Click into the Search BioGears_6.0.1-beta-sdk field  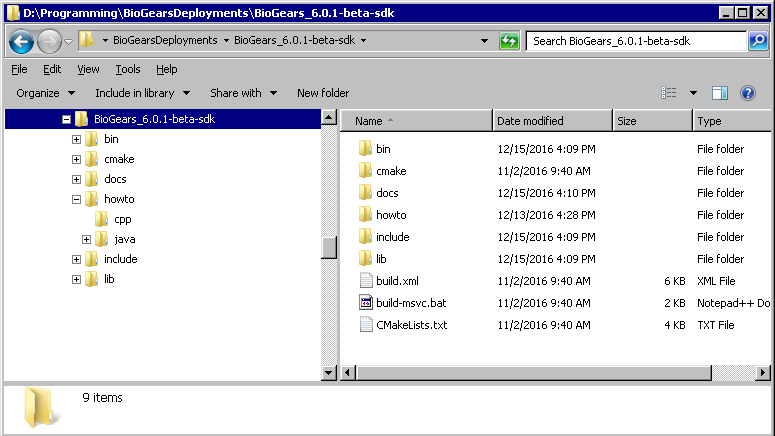[x=636, y=41]
